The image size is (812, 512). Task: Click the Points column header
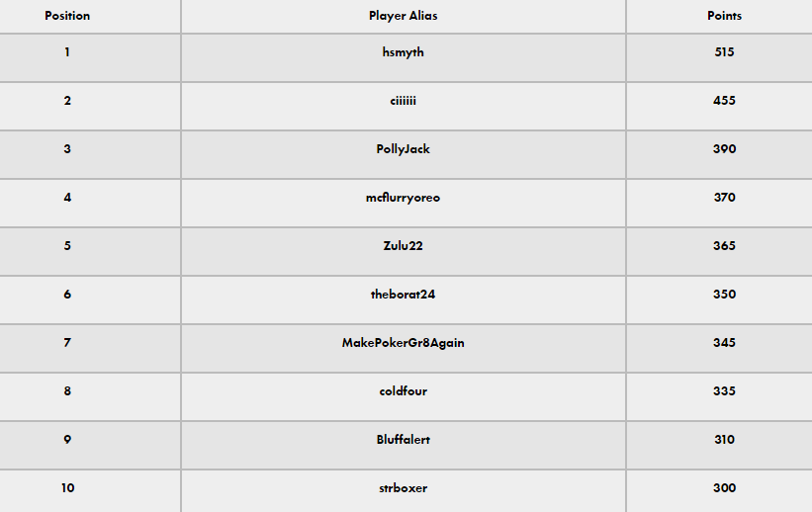pyautogui.click(x=724, y=16)
